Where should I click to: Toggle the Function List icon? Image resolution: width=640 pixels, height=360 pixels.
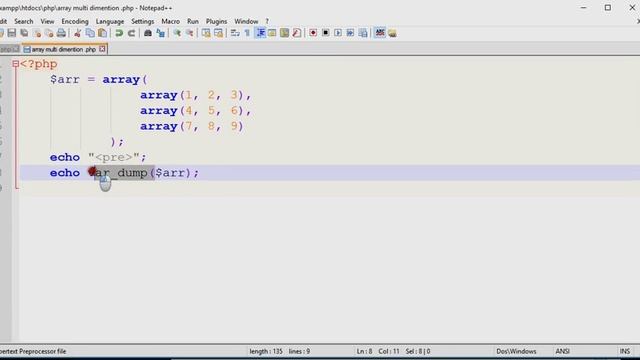297,33
